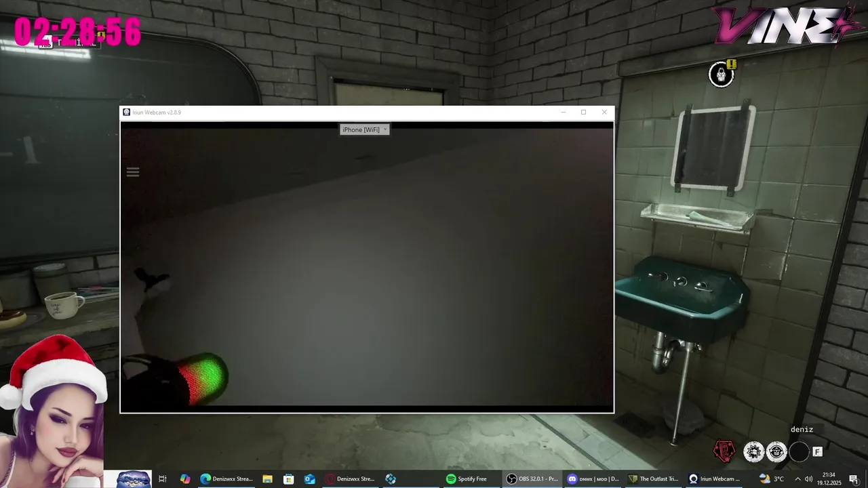Maximize the Iriun Webcam window
The image size is (868, 488).
(583, 113)
